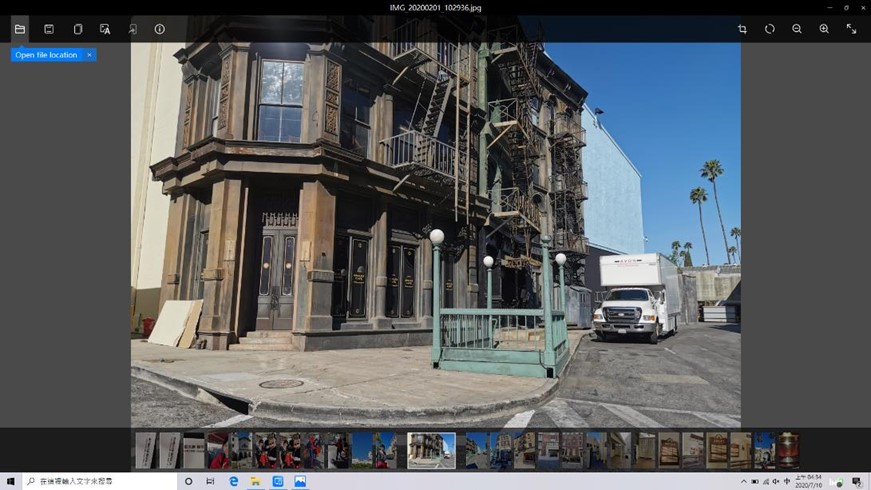871x490 pixels.
Task: Zoom in on the photo
Action: click(x=824, y=29)
